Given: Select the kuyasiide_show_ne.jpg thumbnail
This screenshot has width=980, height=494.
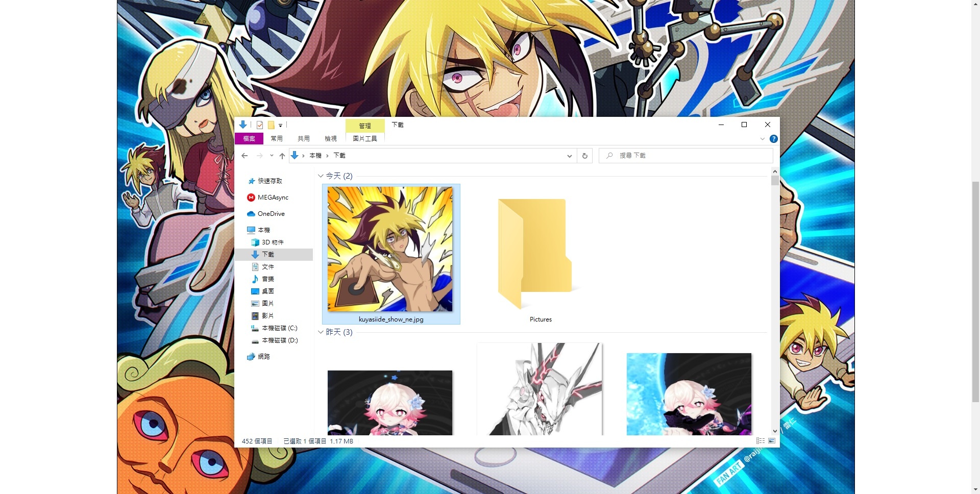Looking at the screenshot, I should 390,249.
